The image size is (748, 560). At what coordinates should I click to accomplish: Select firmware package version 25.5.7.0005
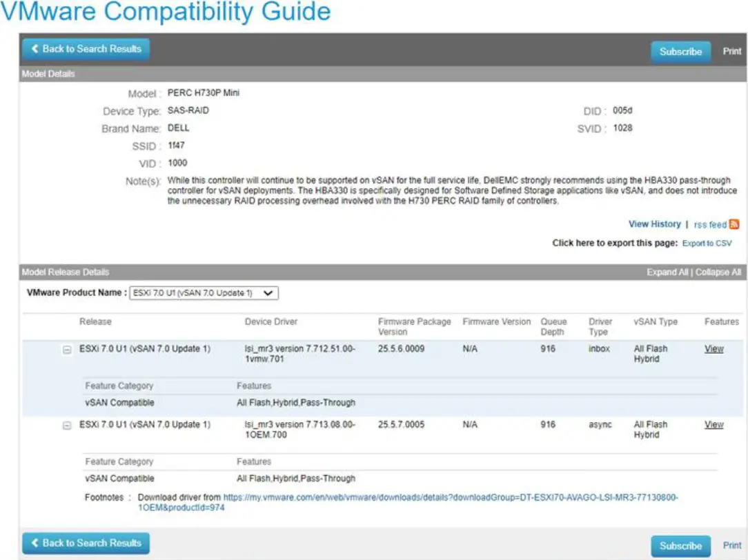(401, 425)
